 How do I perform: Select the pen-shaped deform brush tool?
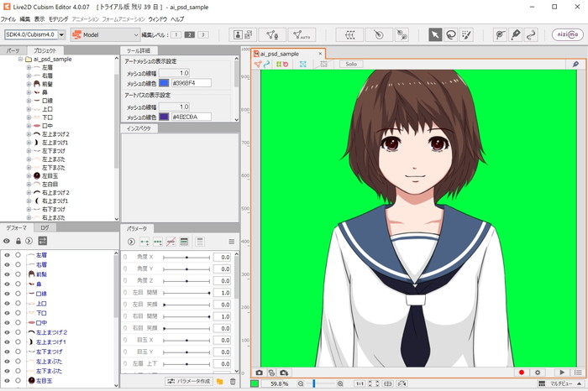pos(516,35)
